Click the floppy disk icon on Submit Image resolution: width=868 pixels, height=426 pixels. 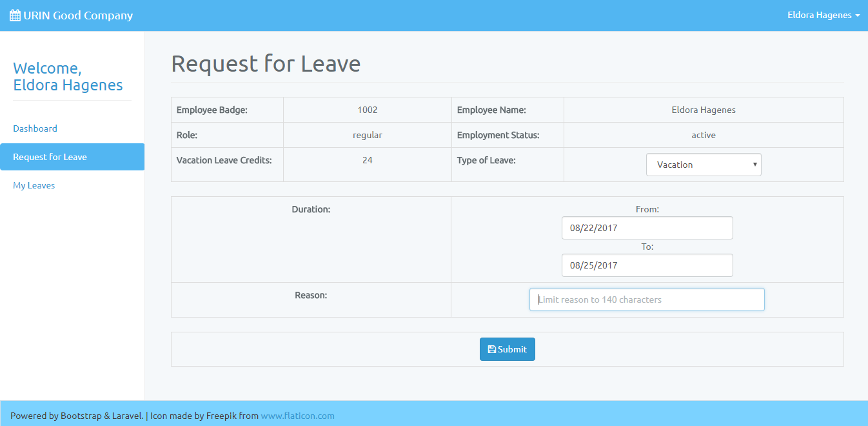[x=492, y=349]
